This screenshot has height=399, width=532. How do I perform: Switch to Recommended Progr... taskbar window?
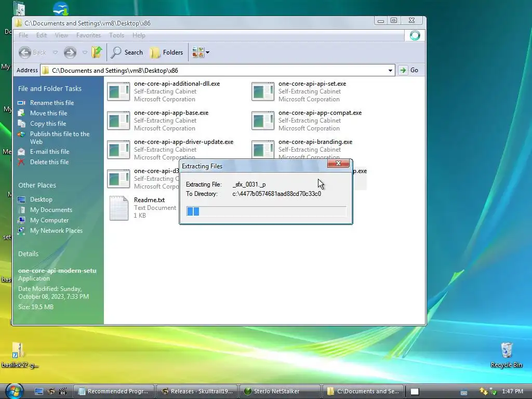(x=113, y=391)
